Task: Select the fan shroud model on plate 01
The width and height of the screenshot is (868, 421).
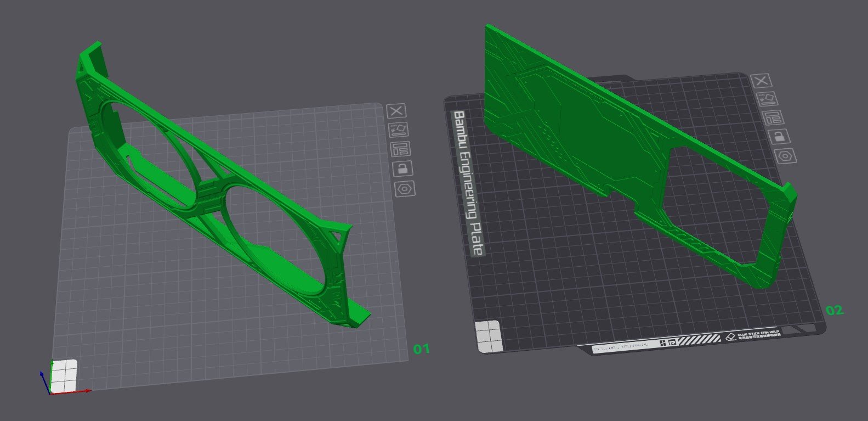Action: tap(219, 181)
